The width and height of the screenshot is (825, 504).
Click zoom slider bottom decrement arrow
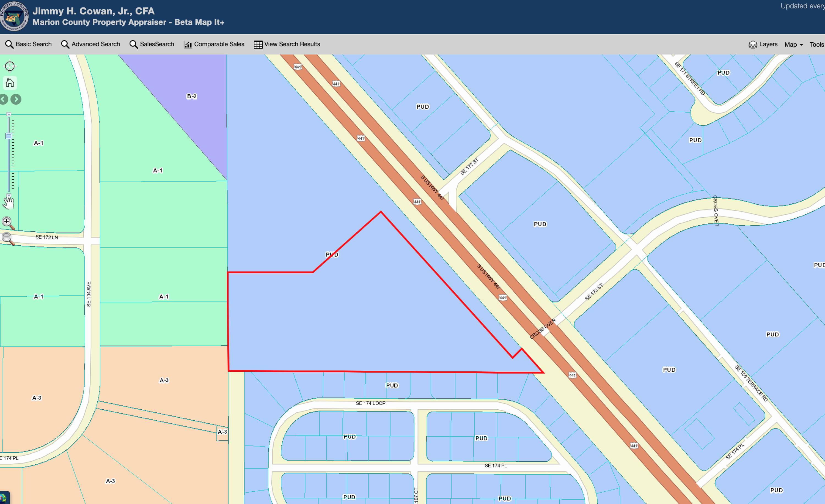(x=9, y=195)
